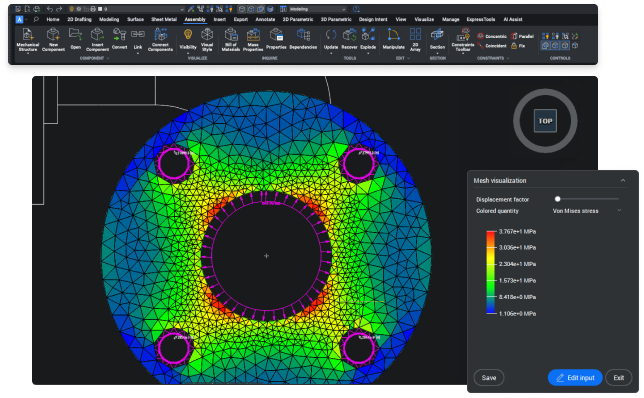Toggle the TOP face of the view cube
This screenshot has width=644, height=398.
(x=545, y=121)
